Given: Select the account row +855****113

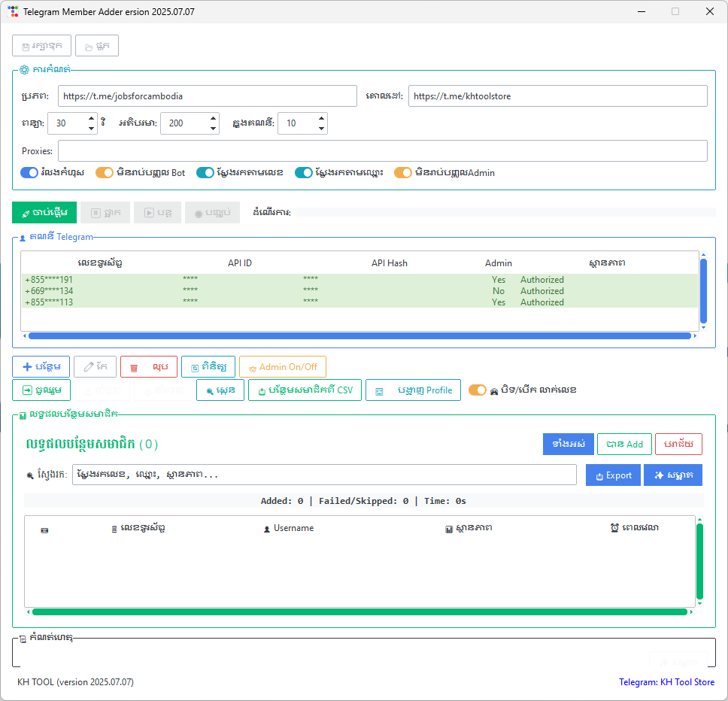Looking at the screenshot, I should point(359,302).
